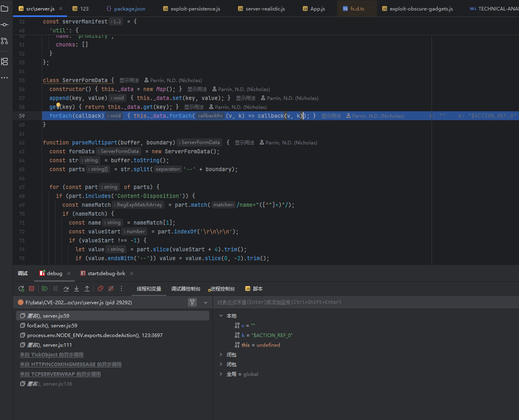Image resolution: width=519 pixels, height=420 pixels.
Task: Open the exploit-persistence.js tab
Action: (x=191, y=8)
